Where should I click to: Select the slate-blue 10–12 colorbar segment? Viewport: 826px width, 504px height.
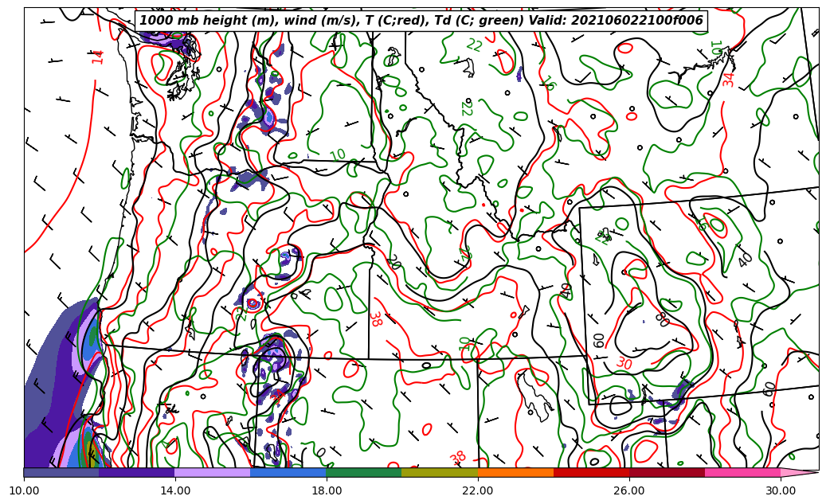pyautogui.click(x=61, y=472)
